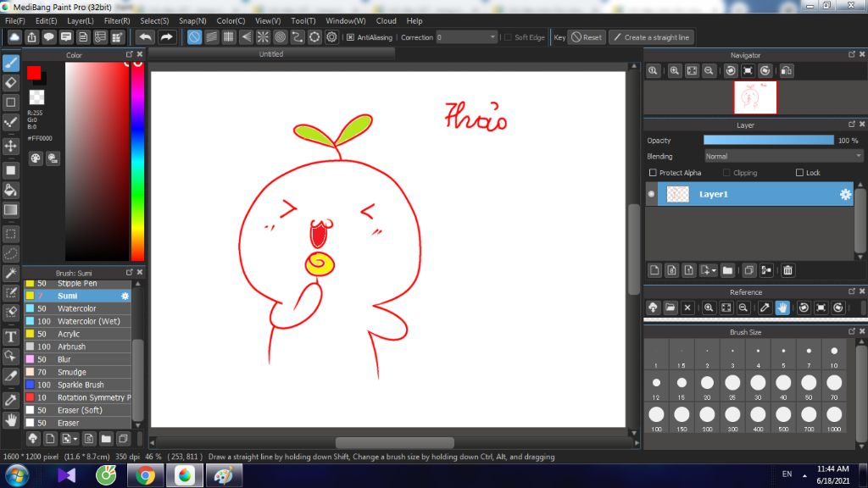Select the Watercolor brush
The image size is (868, 488).
(77, 308)
